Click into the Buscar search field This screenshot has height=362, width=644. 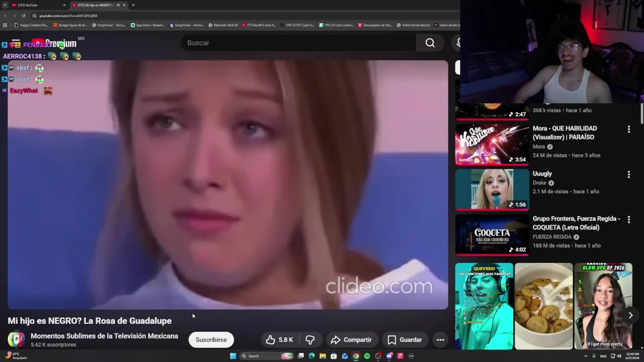tap(299, 43)
